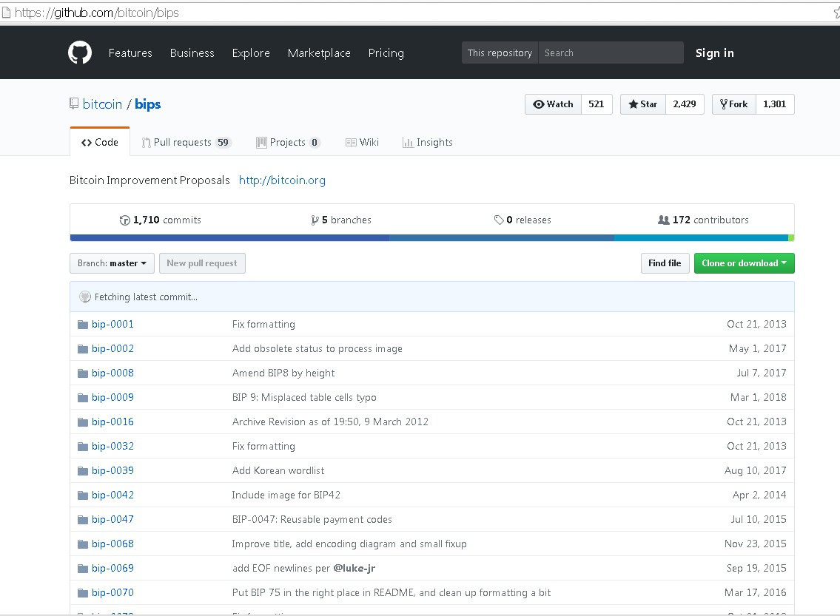Expand the Clone or download menu
Screen dimensions: 840x616
(x=744, y=263)
